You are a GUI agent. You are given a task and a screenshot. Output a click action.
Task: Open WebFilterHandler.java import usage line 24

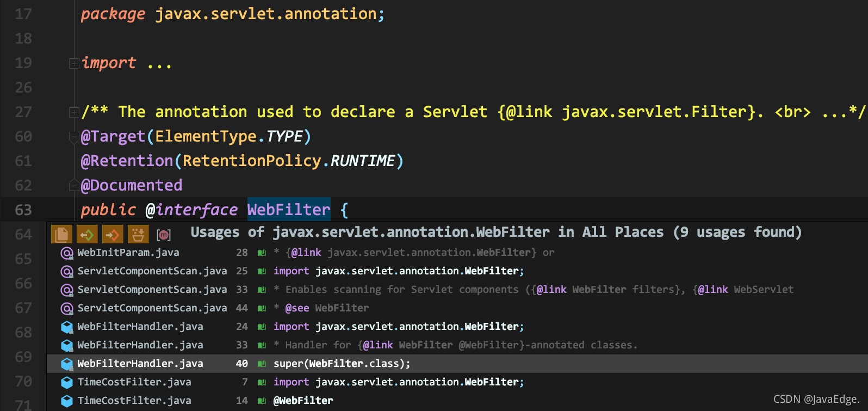point(457,327)
